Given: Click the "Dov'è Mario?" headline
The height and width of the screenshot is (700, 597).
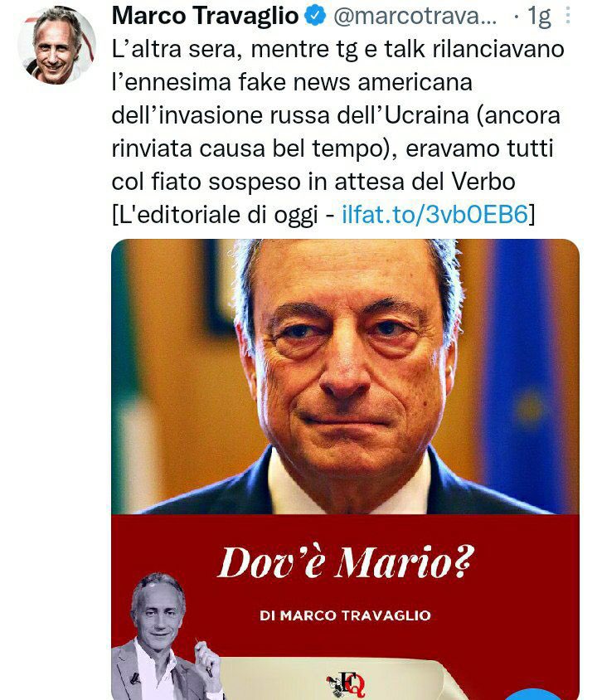Looking at the screenshot, I should tap(345, 562).
